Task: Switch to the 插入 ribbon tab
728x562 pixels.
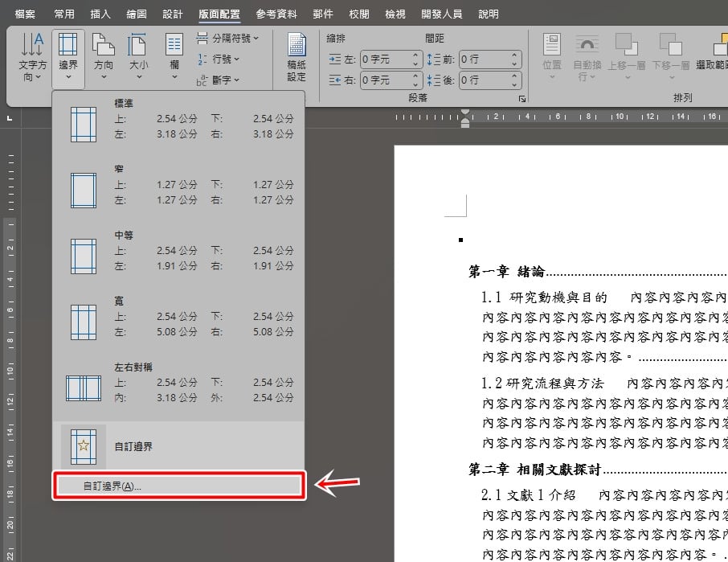Action: pos(100,14)
